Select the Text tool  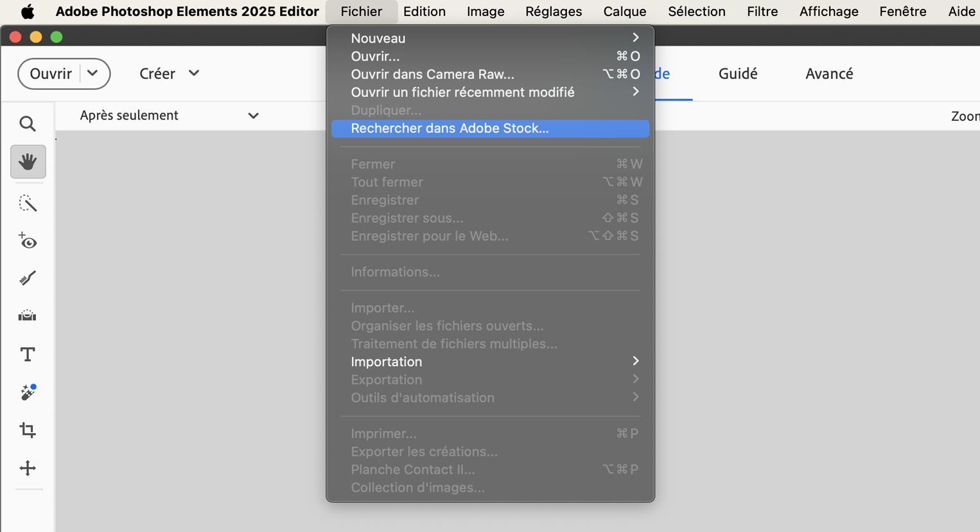(28, 354)
